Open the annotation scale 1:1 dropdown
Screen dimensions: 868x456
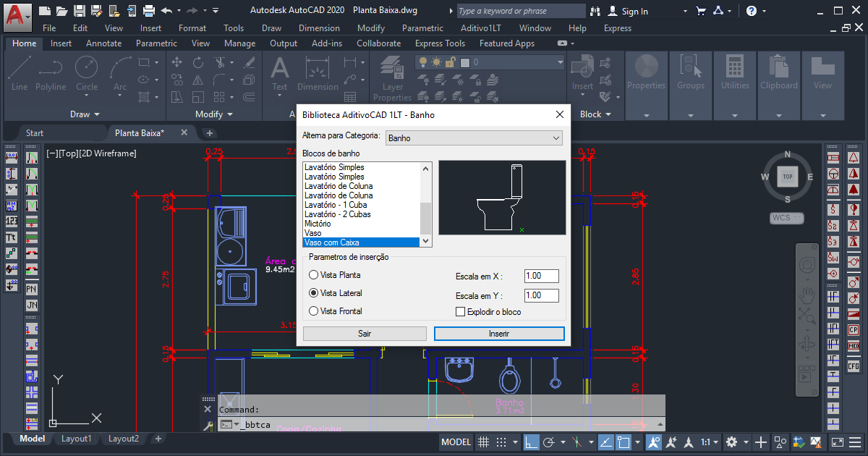tap(711, 442)
